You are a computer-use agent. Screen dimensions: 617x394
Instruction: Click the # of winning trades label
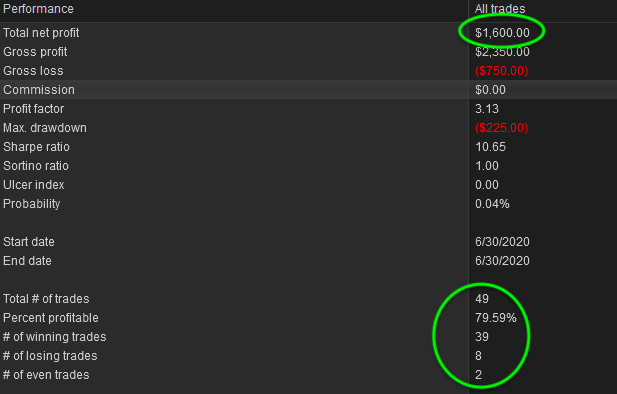coord(54,337)
